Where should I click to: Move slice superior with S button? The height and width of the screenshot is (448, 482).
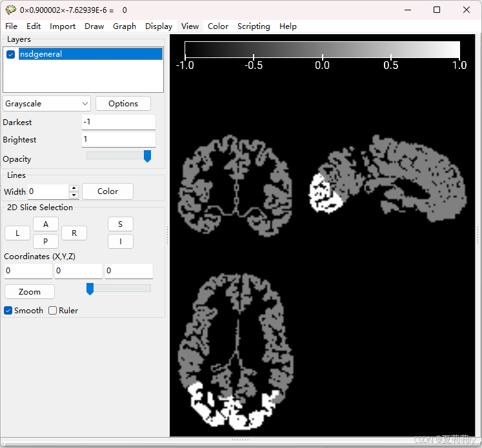[x=121, y=224]
